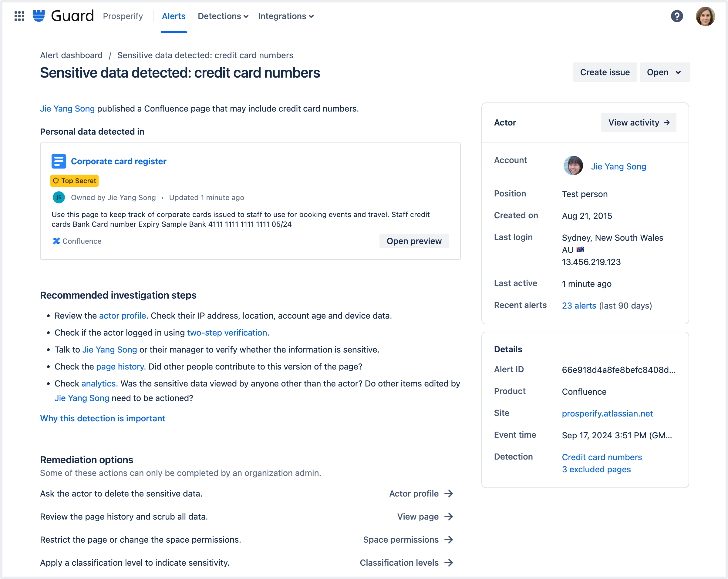Click the IP address 13.456.219.123
728x579 pixels.
point(591,262)
